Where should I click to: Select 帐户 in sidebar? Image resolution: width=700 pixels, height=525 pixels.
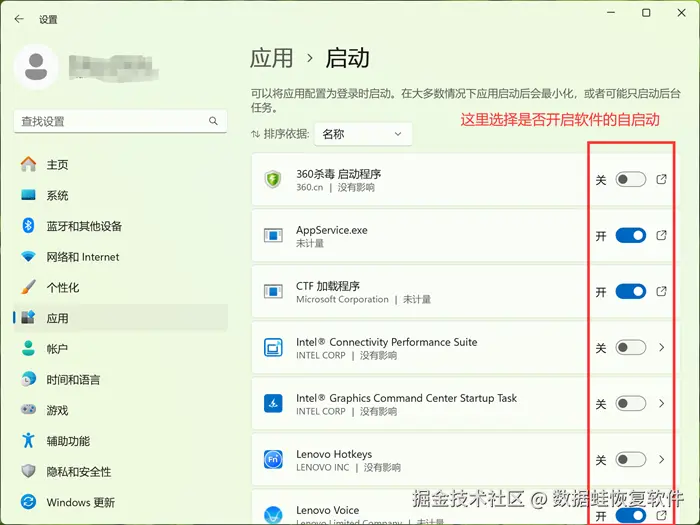[x=121, y=348]
